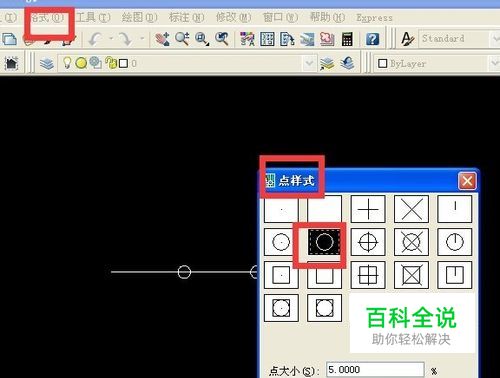The width and height of the screenshot is (500, 378).
Task: Select the plus sign point style
Action: click(x=368, y=209)
